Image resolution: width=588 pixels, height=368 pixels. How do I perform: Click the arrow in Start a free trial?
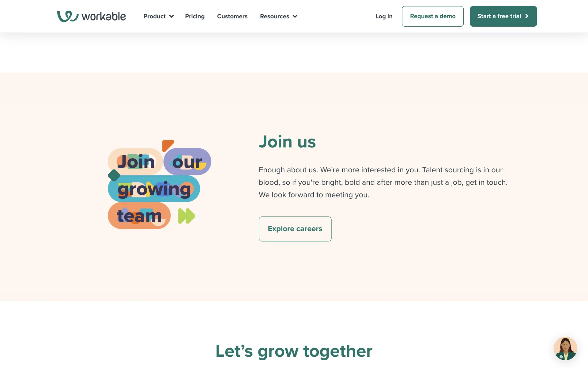point(527,16)
